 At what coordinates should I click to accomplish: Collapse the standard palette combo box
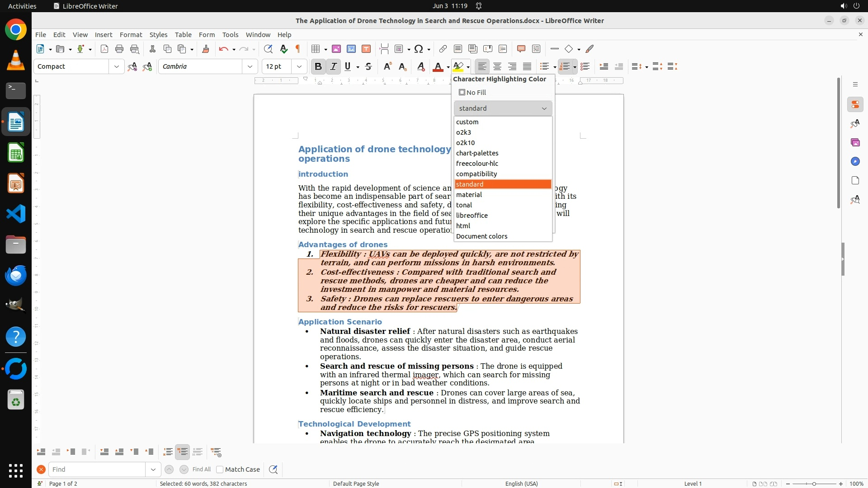[x=503, y=108]
